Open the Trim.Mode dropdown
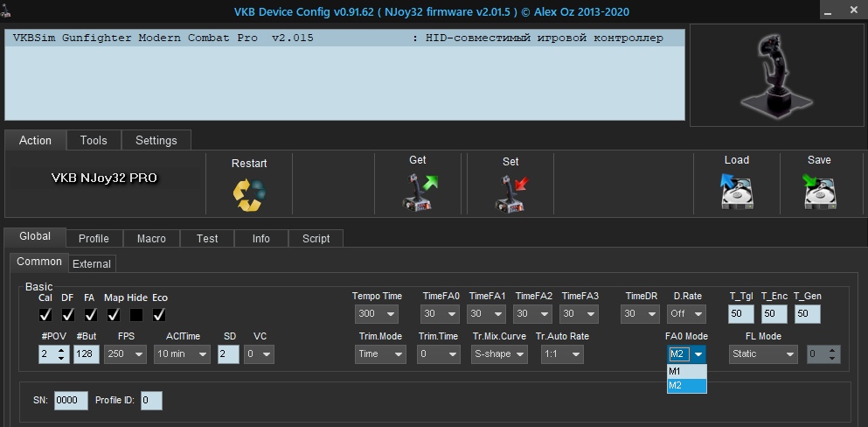The height and width of the screenshot is (427, 868). coord(380,353)
